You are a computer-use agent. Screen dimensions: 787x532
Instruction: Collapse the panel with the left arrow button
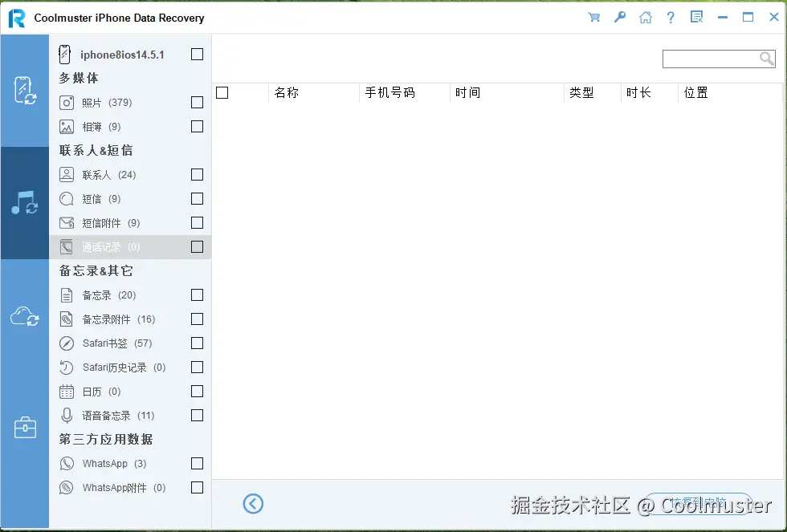[x=253, y=504]
